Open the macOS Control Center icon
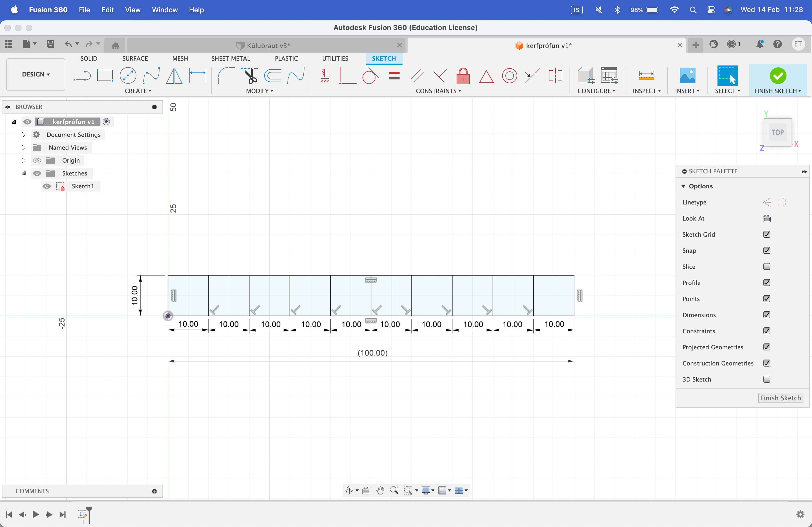The width and height of the screenshot is (812, 527). [711, 10]
